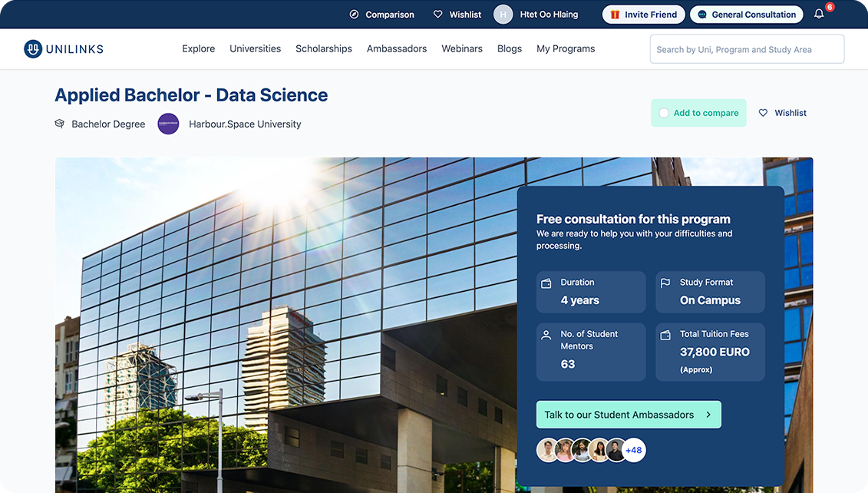The width and height of the screenshot is (868, 493).
Task: Click the 63 student mentors value
Action: point(567,364)
